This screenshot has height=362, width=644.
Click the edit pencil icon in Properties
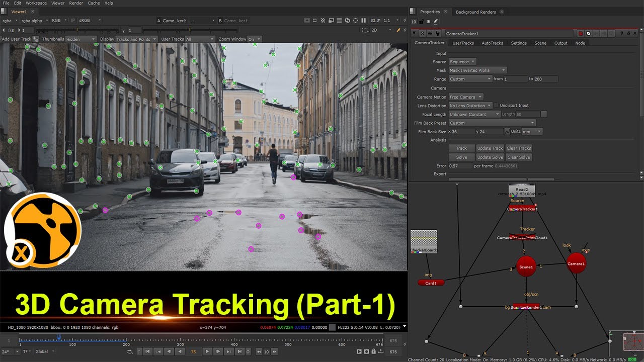pos(435,22)
